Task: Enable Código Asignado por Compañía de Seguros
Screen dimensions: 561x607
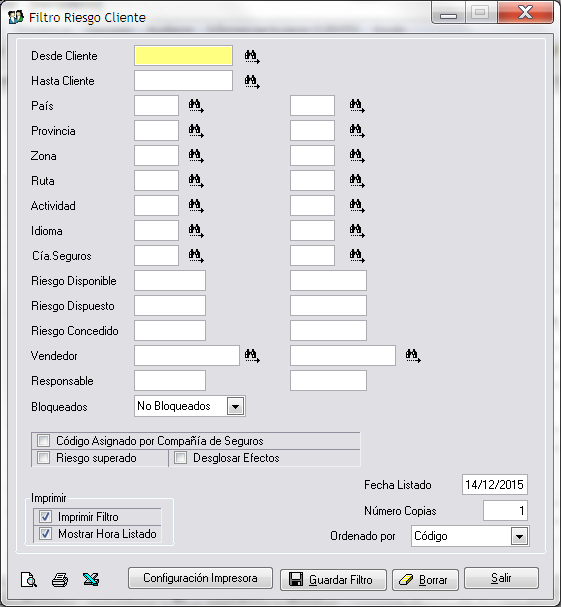Action: point(43,441)
